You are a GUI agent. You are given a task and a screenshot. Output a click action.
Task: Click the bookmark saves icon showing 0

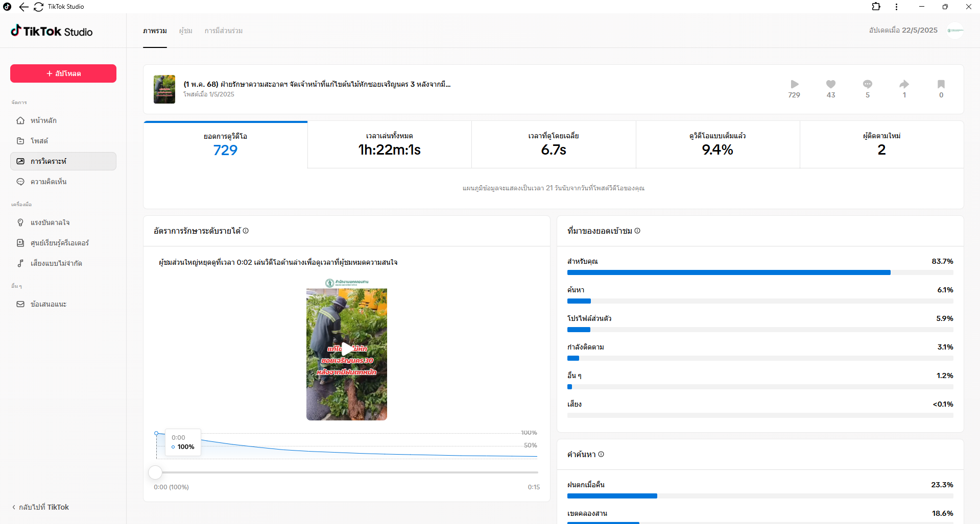[941, 84]
